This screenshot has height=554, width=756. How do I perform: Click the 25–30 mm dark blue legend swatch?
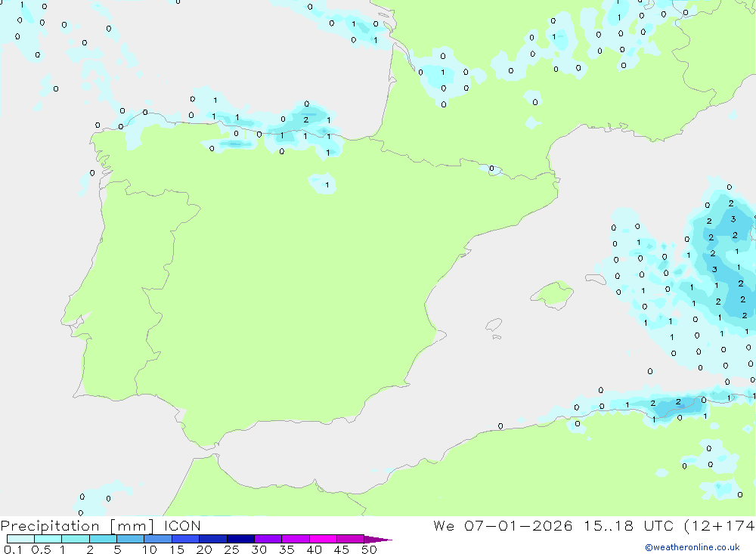click(240, 539)
